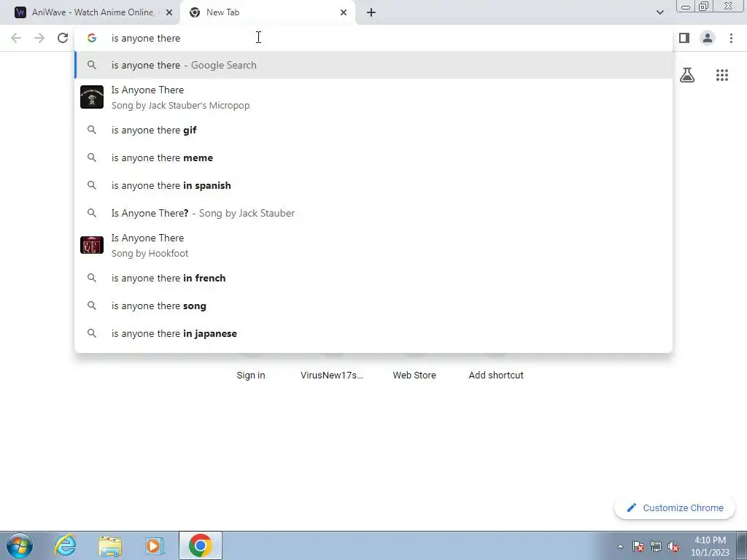Click the address bar with 'is anyone there'

pyautogui.click(x=373, y=38)
